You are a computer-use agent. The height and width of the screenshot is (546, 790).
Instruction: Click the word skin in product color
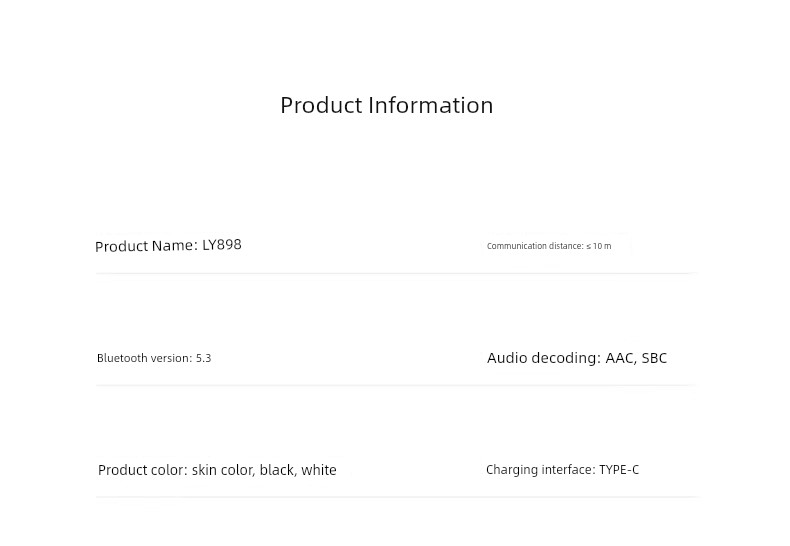point(205,470)
